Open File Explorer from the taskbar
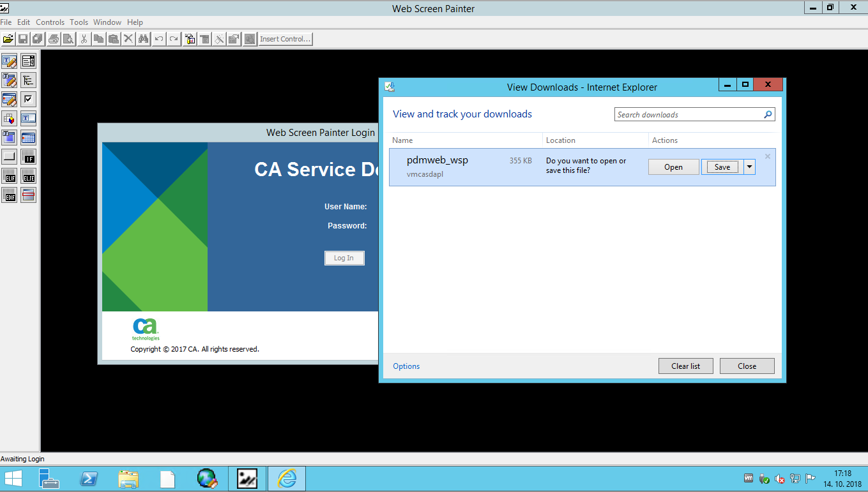The height and width of the screenshot is (492, 868). pos(128,479)
